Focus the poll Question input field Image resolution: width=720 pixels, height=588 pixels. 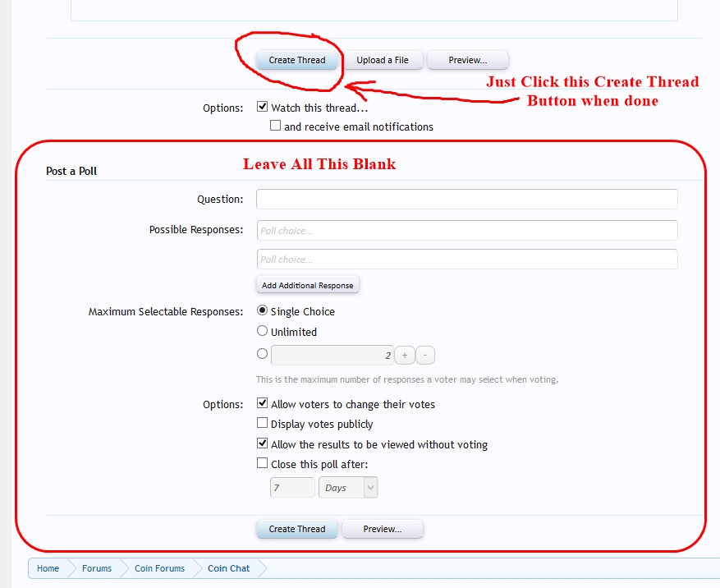coord(467,199)
